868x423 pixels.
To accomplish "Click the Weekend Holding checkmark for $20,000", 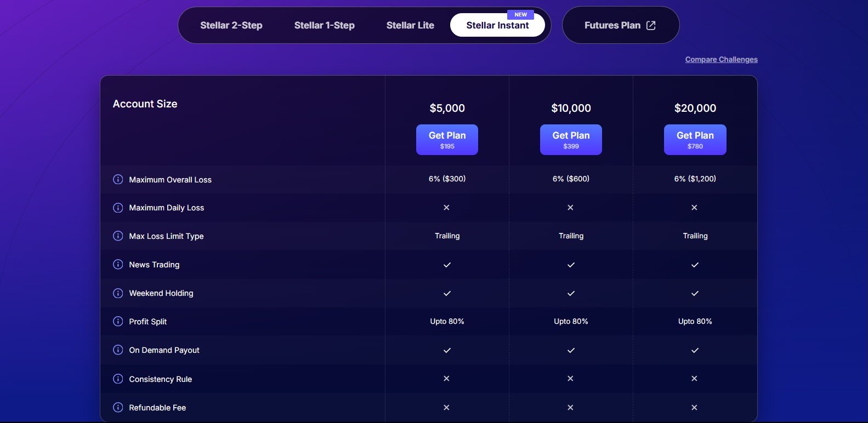I will [x=695, y=293].
